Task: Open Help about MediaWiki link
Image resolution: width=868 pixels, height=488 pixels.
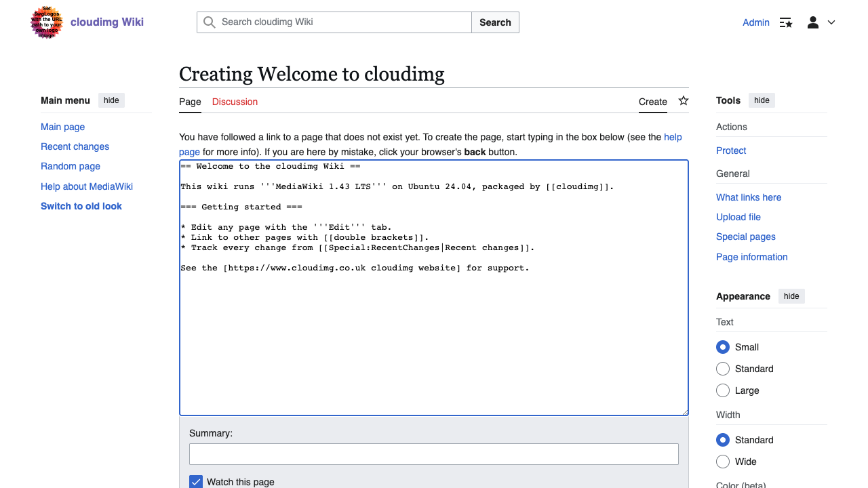Action: 87,186
